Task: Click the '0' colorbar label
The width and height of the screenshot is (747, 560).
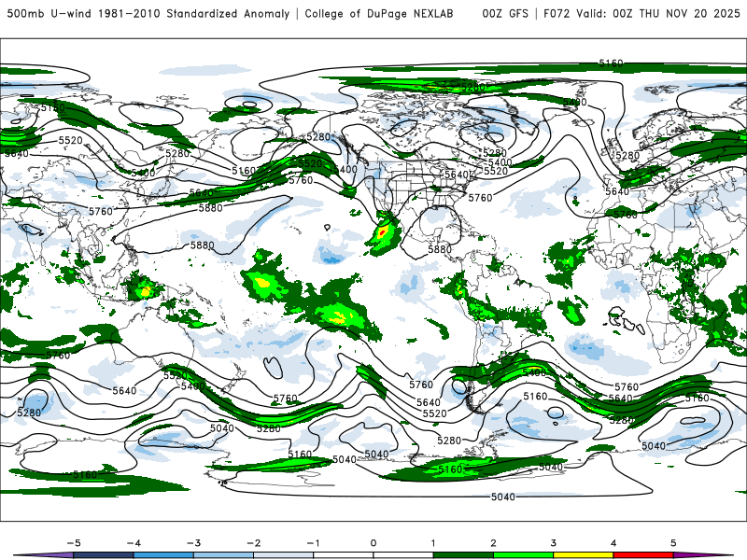Action: point(373,543)
